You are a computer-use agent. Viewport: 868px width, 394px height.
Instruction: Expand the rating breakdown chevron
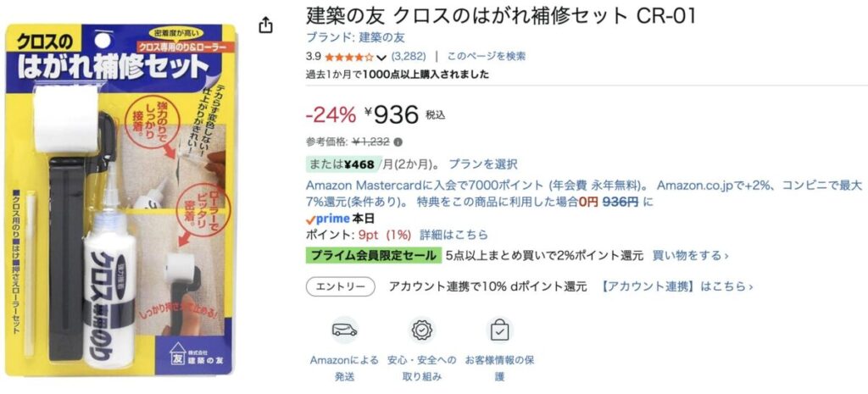click(381, 58)
